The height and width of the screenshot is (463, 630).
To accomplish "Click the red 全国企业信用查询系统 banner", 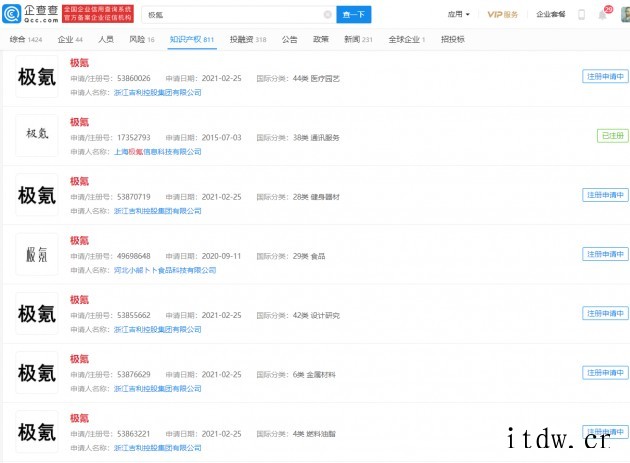I will pos(98,14).
